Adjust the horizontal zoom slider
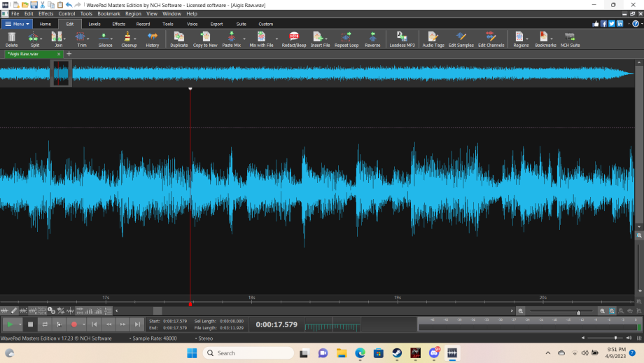This screenshot has height=363, width=644. [x=578, y=312]
